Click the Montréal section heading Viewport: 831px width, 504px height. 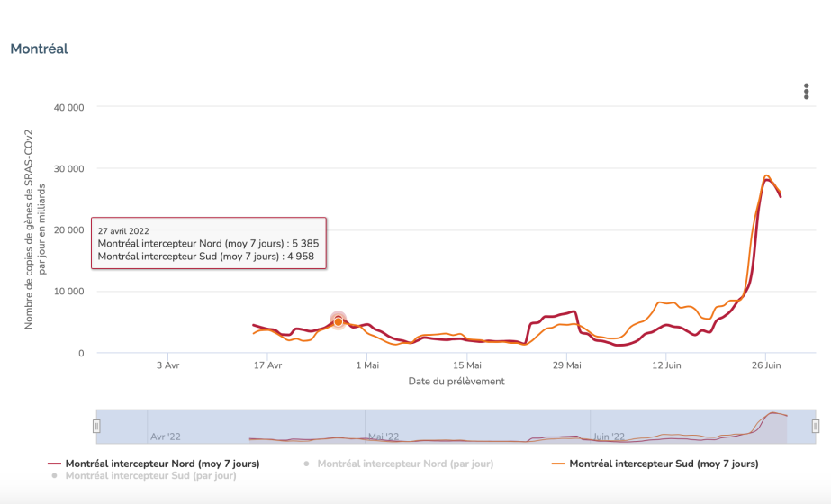[40, 49]
